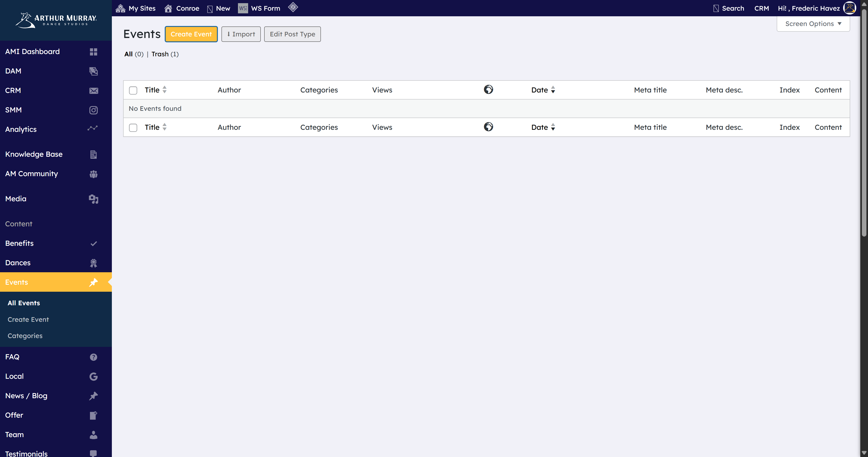Click the FAQ question mark icon
Image resolution: width=868 pixels, height=457 pixels.
93,357
